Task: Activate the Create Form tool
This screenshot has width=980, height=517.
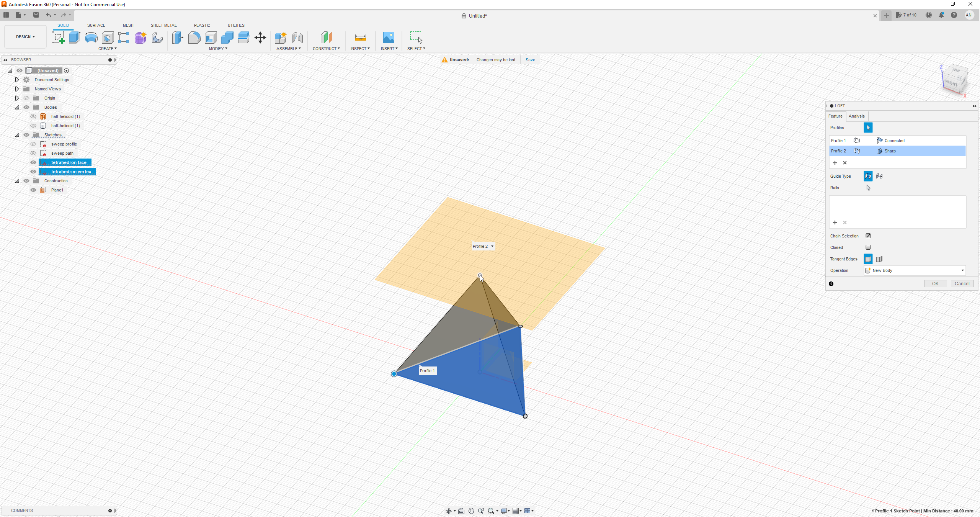Action: coord(140,37)
